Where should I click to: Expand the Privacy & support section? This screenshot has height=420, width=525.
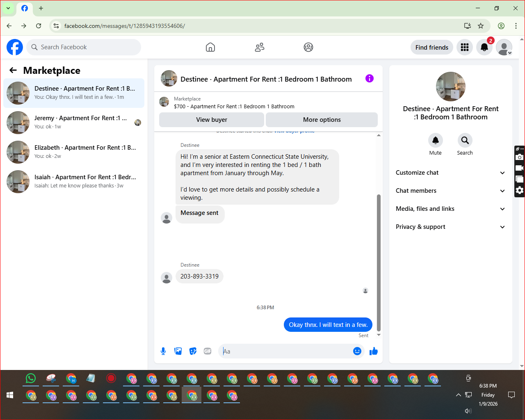coord(450,227)
